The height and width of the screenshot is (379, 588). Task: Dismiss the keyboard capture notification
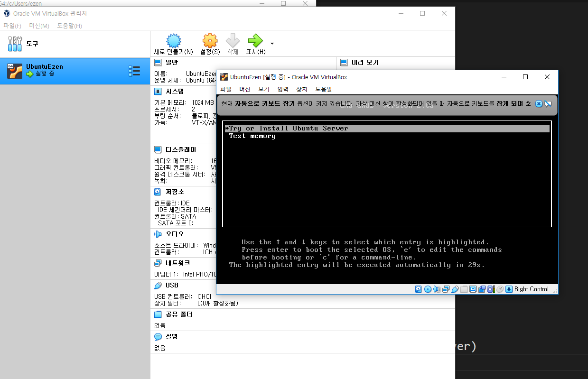pos(539,104)
